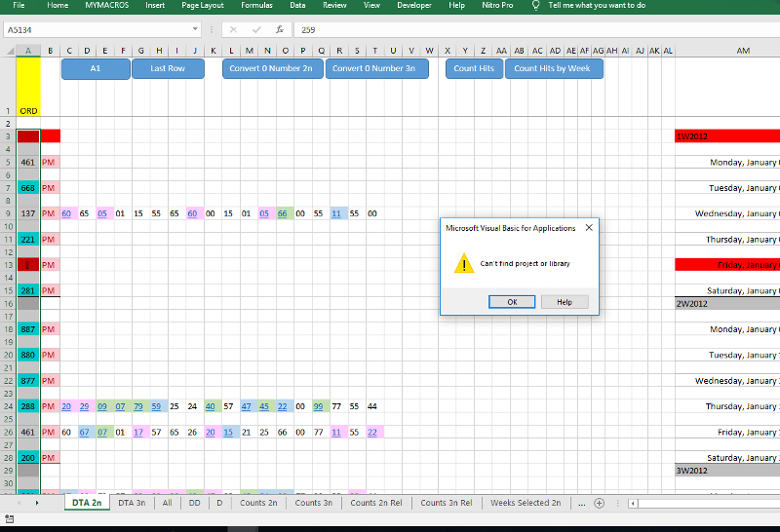The image size is (780, 532).
Task: Open the Insert ribbon tab
Action: (155, 5)
